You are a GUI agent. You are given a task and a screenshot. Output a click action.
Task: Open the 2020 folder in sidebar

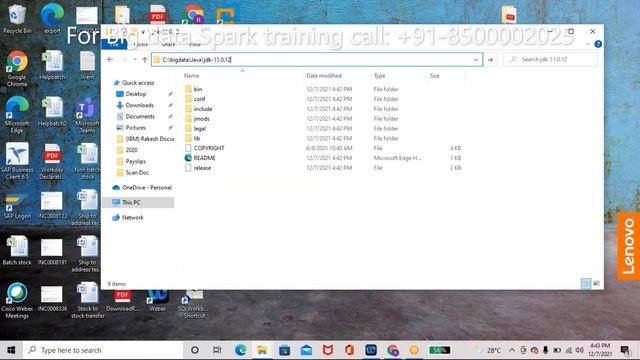[131, 150]
